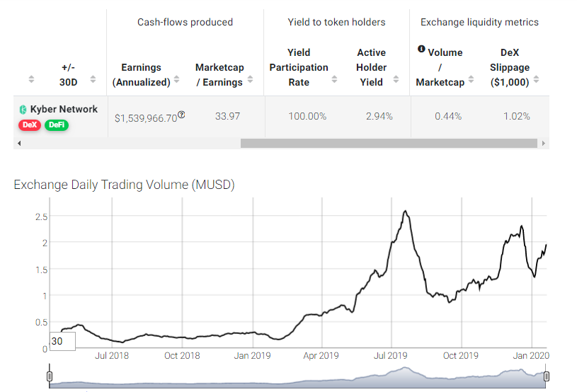
Task: Click the Cash-flows produced group header
Action: [x=185, y=22]
